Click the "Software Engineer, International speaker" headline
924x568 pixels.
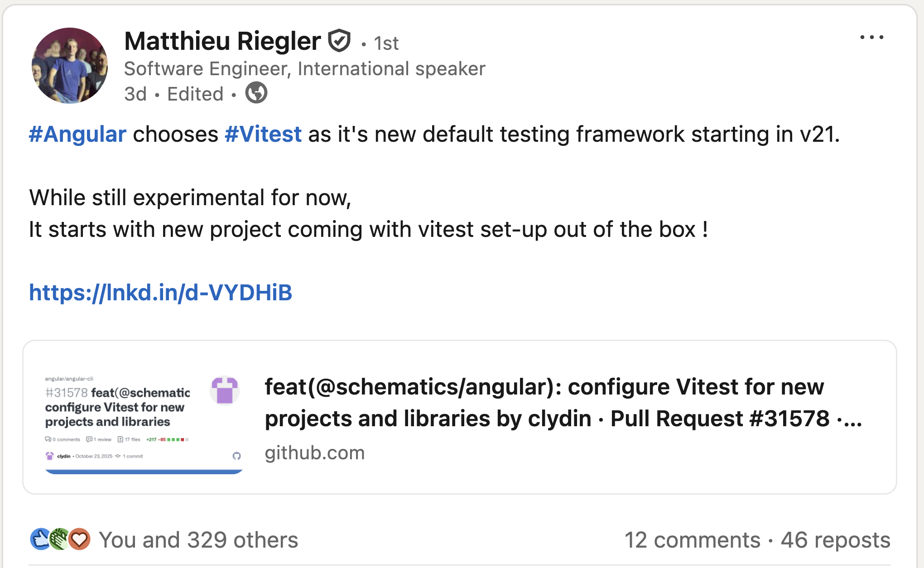pos(304,69)
